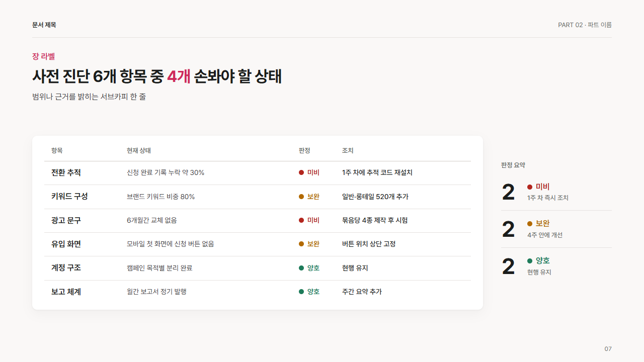Click the "항목" column header
The height and width of the screenshot is (362, 644).
pyautogui.click(x=57, y=150)
